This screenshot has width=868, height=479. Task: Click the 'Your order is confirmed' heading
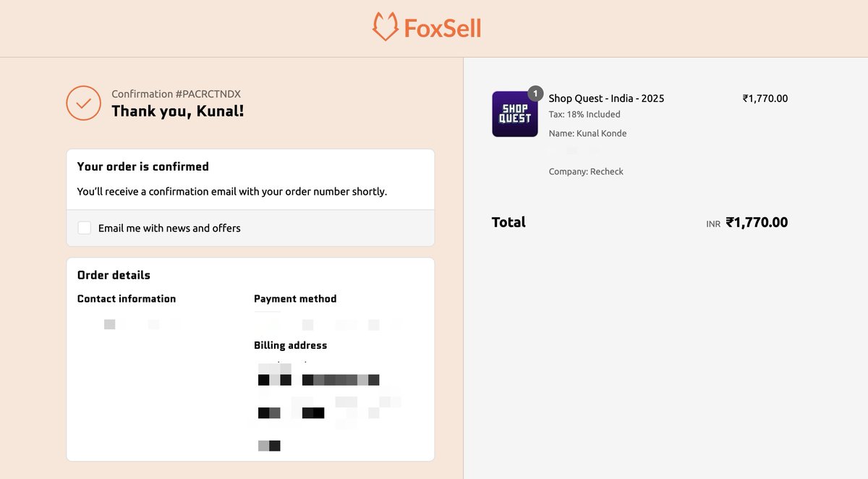(142, 166)
